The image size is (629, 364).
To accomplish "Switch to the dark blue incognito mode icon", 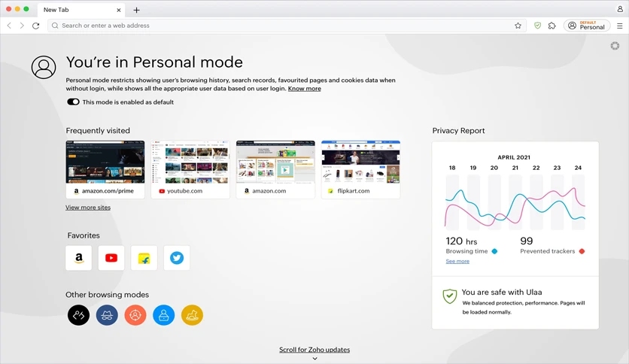I will coord(107,315).
